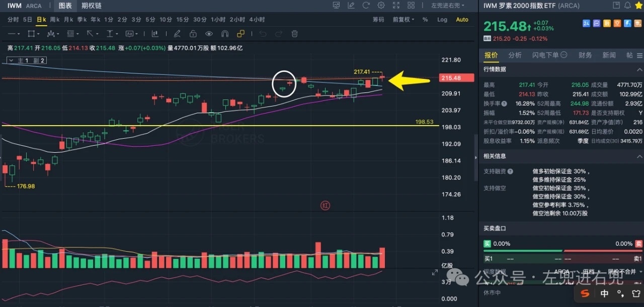Toggle the Log scale
This screenshot has width=644, height=307.
(x=442, y=20)
